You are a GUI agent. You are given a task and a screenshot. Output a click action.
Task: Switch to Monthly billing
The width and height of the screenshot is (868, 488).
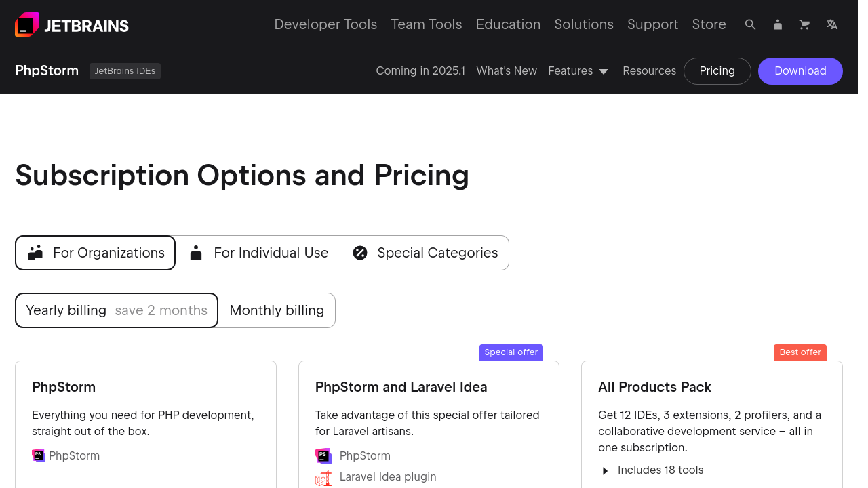click(277, 310)
